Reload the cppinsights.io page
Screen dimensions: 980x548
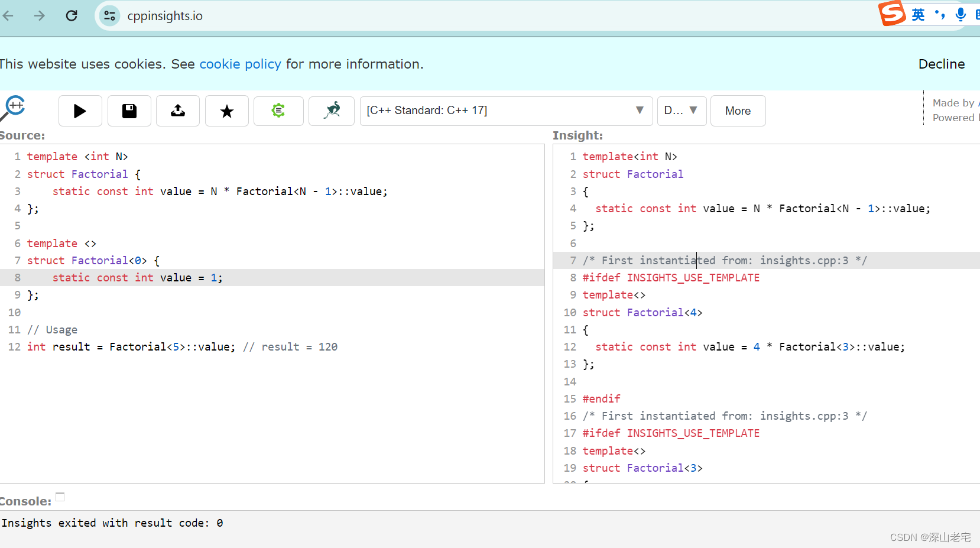point(72,15)
